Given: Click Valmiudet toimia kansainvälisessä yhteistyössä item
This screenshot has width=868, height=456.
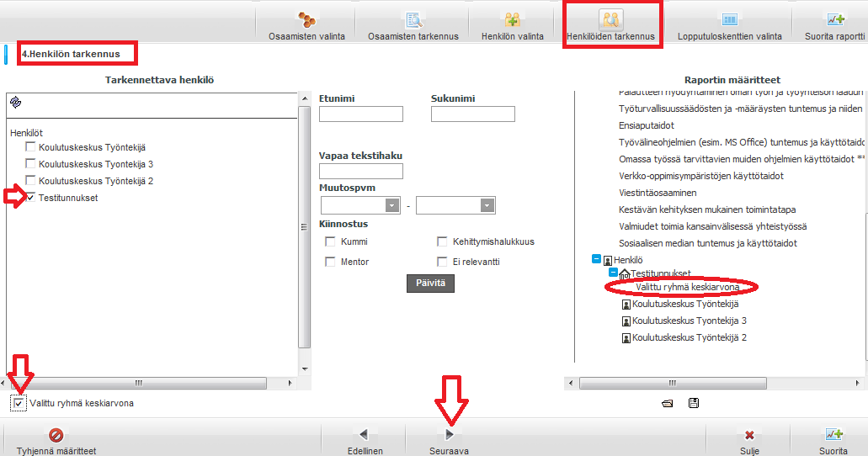Looking at the screenshot, I should pos(712,226).
